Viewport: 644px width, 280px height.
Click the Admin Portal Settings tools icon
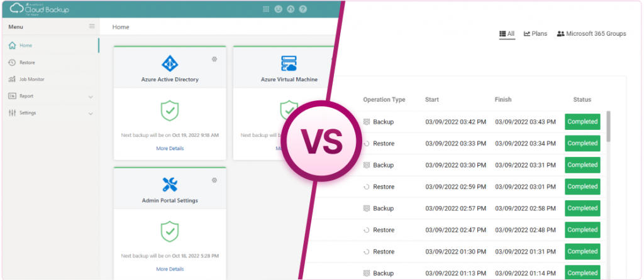pos(170,185)
